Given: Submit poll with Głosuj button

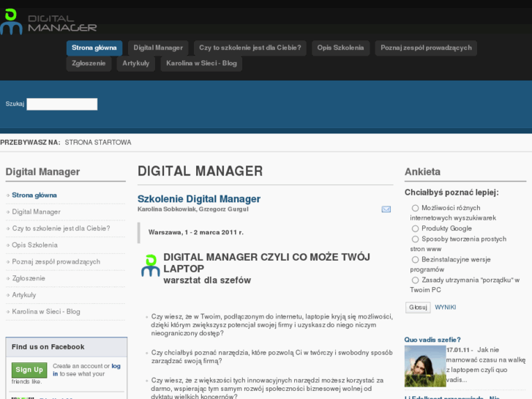Looking at the screenshot, I should click(x=418, y=307).
